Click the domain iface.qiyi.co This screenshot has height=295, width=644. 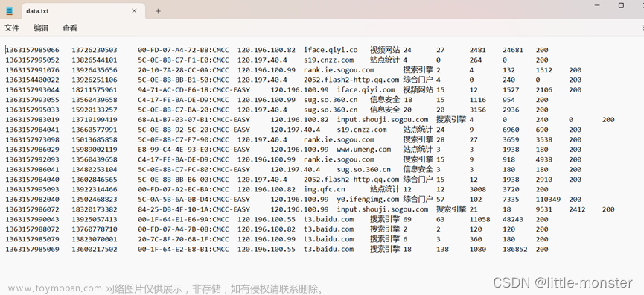tap(331, 50)
